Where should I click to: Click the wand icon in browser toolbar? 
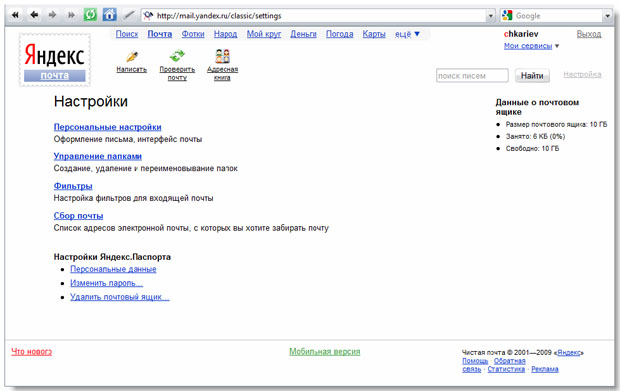129,15
